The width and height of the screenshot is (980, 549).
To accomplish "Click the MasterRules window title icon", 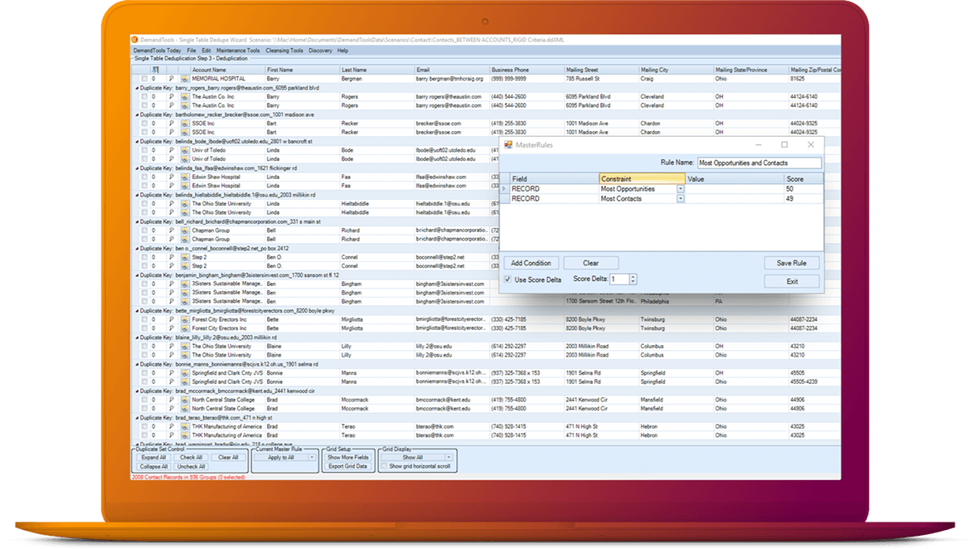I will coord(508,144).
